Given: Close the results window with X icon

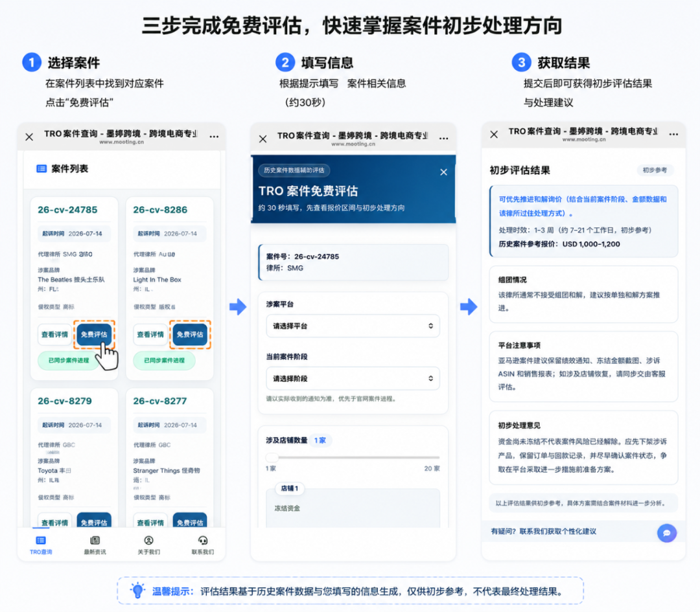Looking at the screenshot, I should tap(494, 134).
